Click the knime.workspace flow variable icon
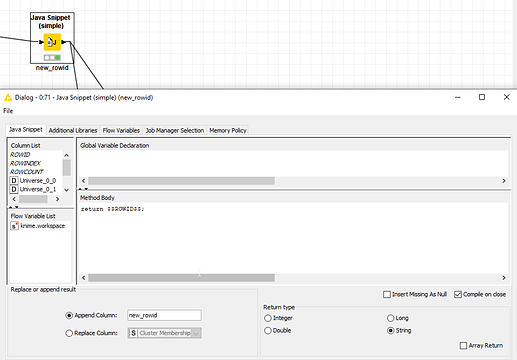The width and height of the screenshot is (517, 360). point(14,226)
